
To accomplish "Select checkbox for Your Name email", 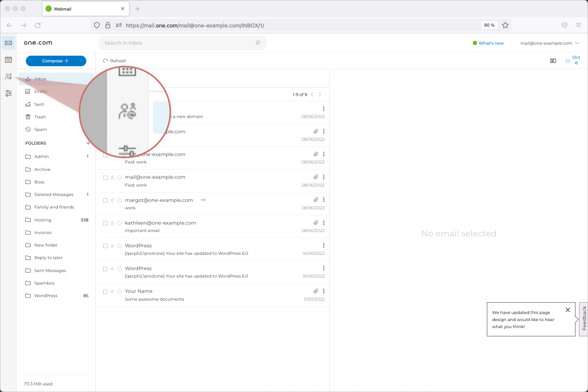I will (105, 292).
